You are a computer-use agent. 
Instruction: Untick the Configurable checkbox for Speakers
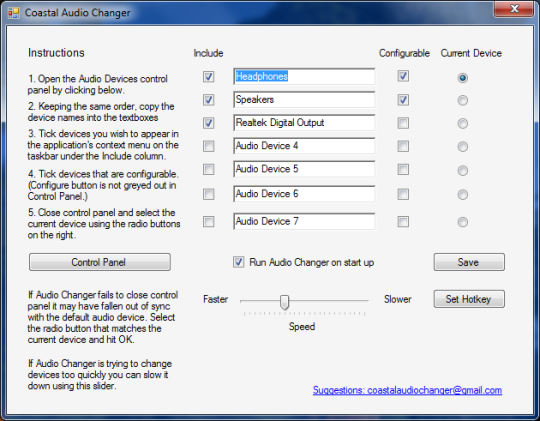403,100
